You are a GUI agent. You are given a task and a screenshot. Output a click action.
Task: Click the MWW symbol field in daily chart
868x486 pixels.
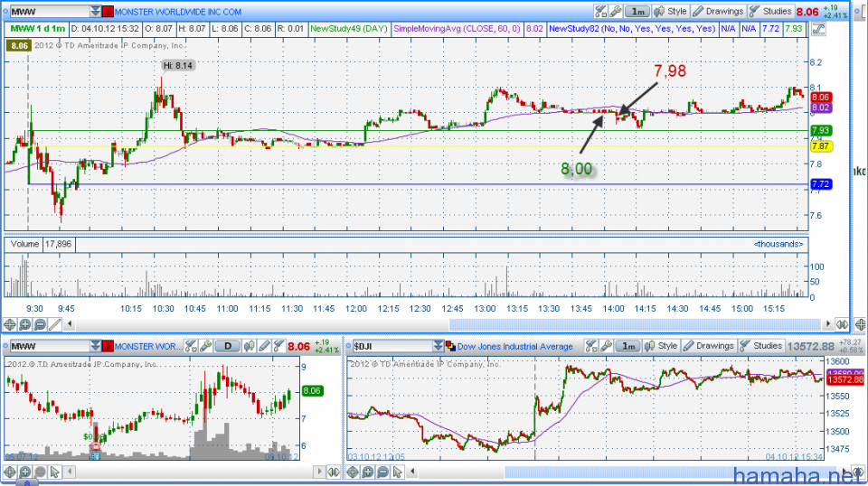(x=51, y=346)
